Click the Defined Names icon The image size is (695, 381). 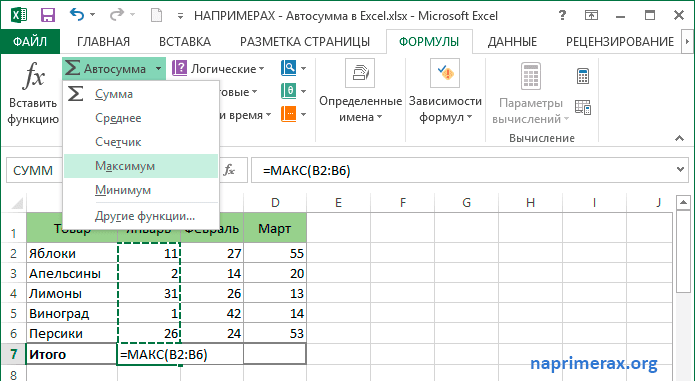point(360,74)
